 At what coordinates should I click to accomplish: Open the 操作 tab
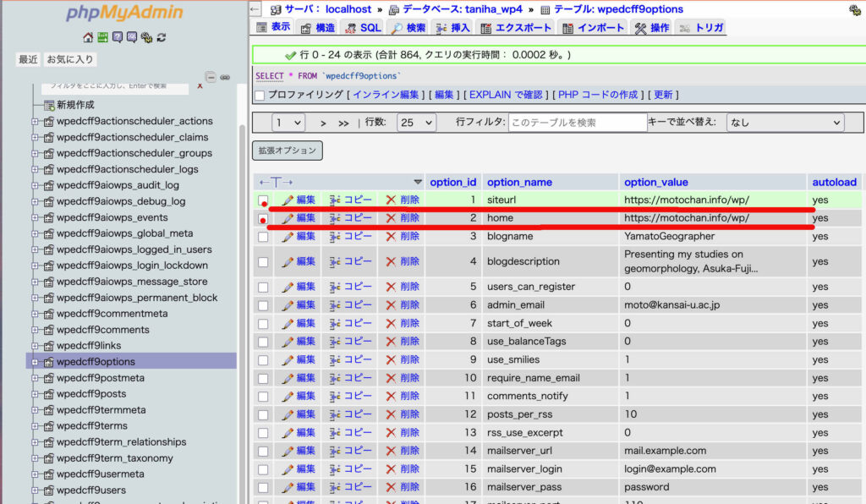coord(652,28)
